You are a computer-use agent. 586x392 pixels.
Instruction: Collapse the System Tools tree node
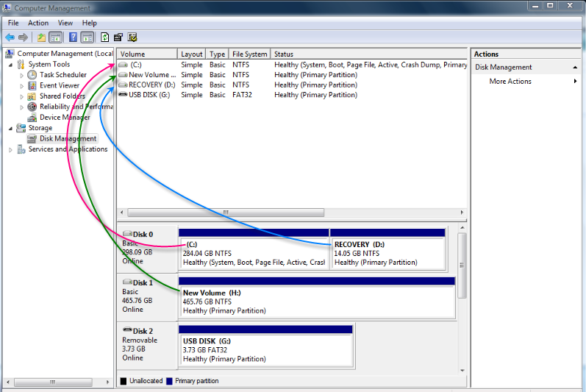click(10, 65)
